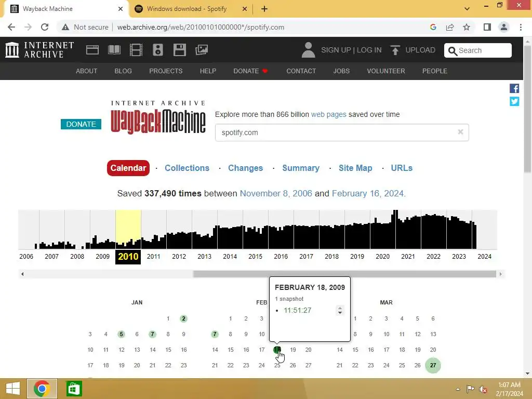Clear the spotify.com search box with X

coord(460,132)
